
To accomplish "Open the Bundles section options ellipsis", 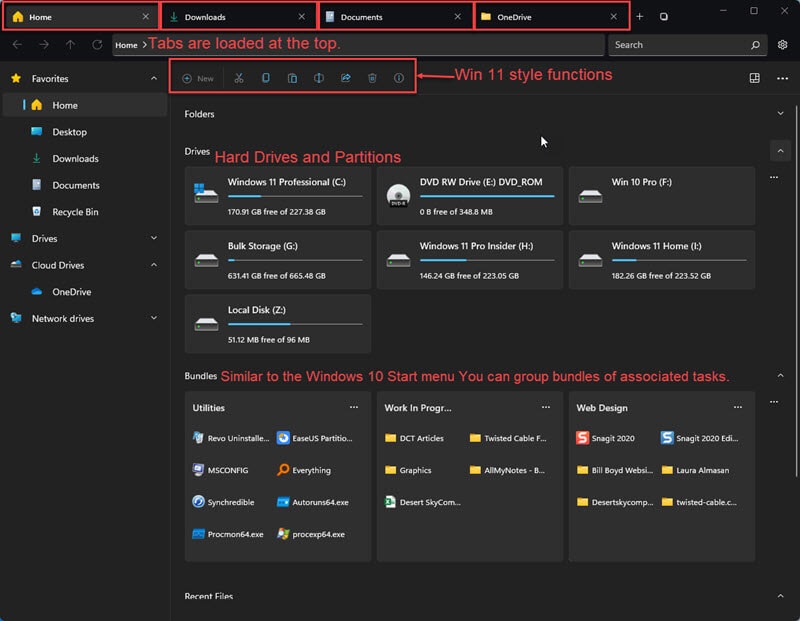I will pos(774,402).
